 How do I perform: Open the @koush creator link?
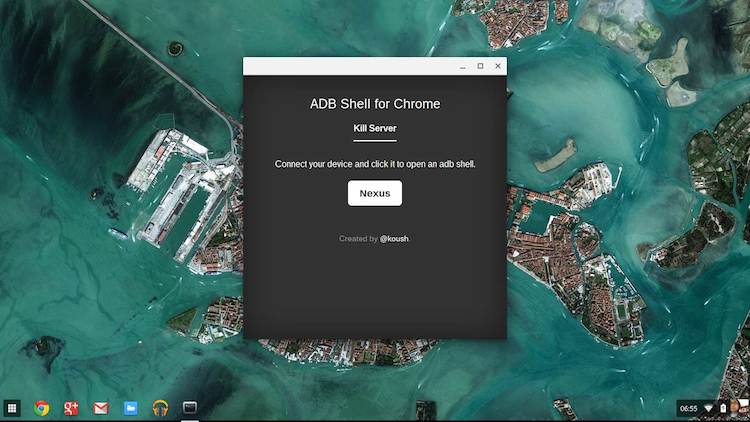(x=394, y=239)
